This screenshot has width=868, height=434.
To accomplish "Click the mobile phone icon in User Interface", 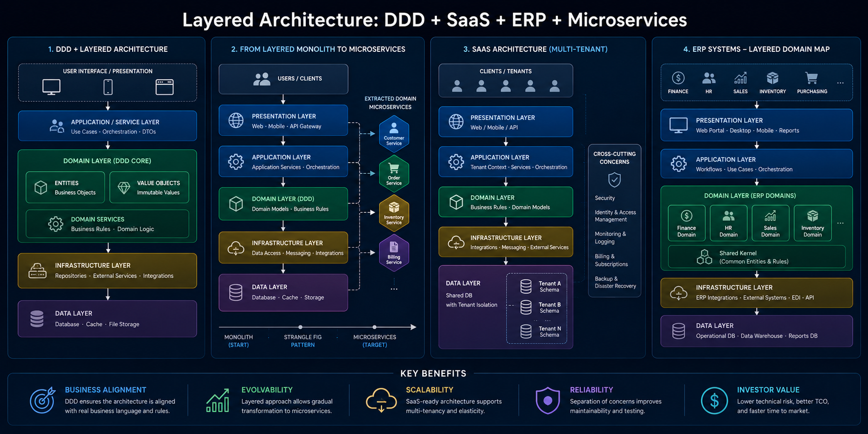I will [x=108, y=87].
